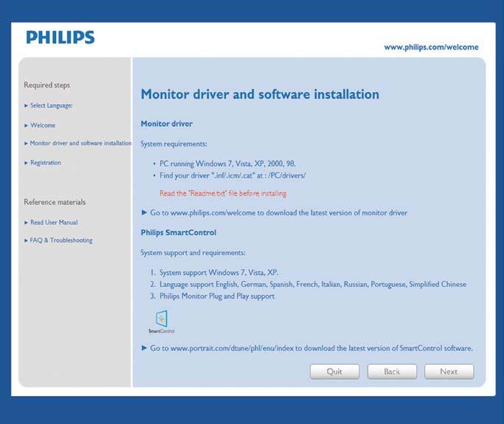
Task: Click the 'Philips SmartControl' subheading
Action: [x=179, y=232]
